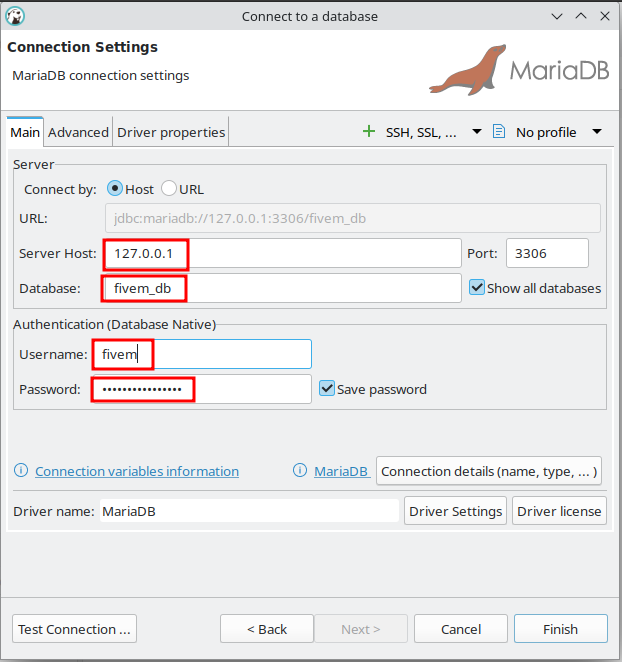Select the Host radio button
The image size is (622, 662).
point(115,189)
